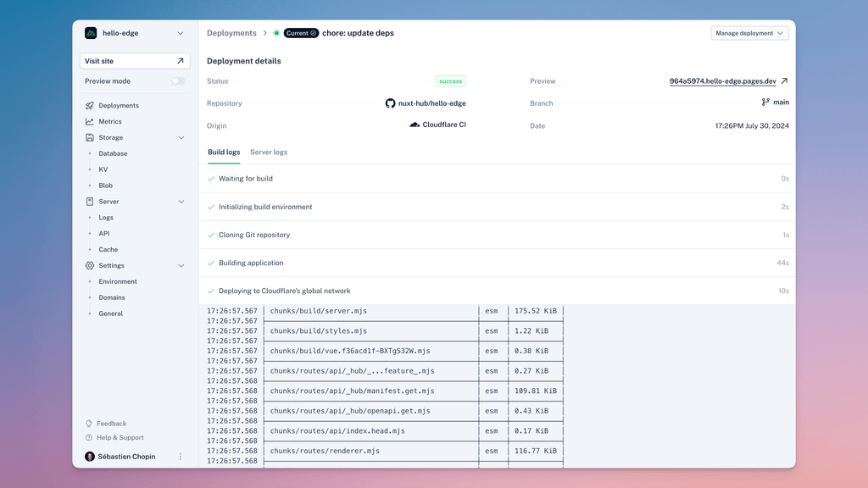Image resolution: width=868 pixels, height=488 pixels.
Task: Click the Visit site button
Action: pos(134,60)
